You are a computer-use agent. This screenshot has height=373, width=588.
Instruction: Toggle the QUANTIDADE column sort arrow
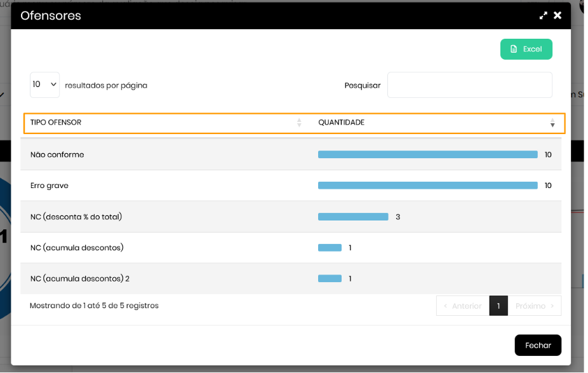[552, 123]
